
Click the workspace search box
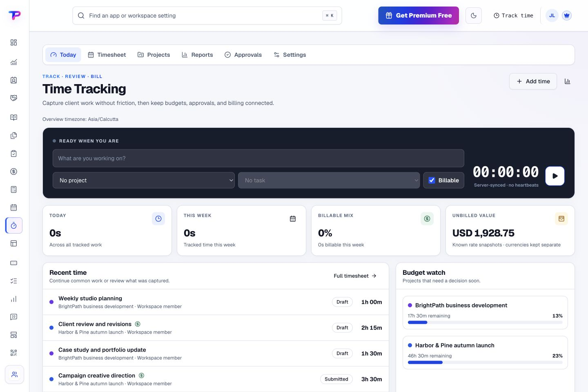207,16
